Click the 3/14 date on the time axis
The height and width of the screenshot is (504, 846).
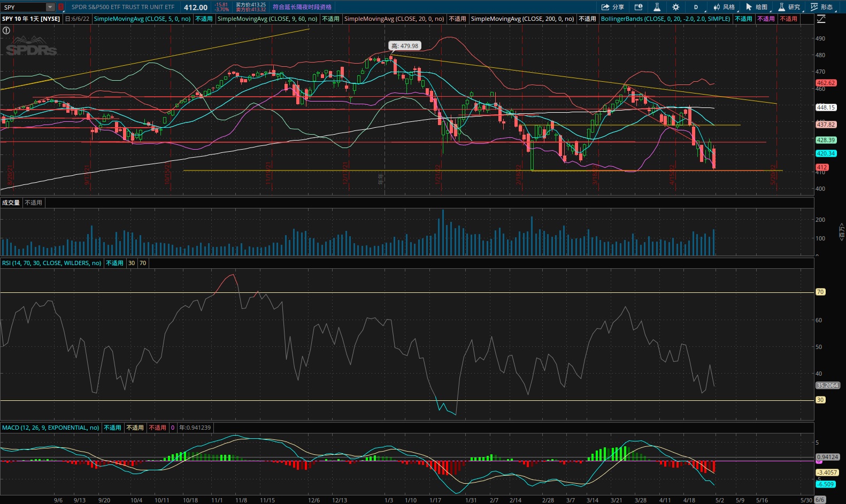[x=593, y=500]
